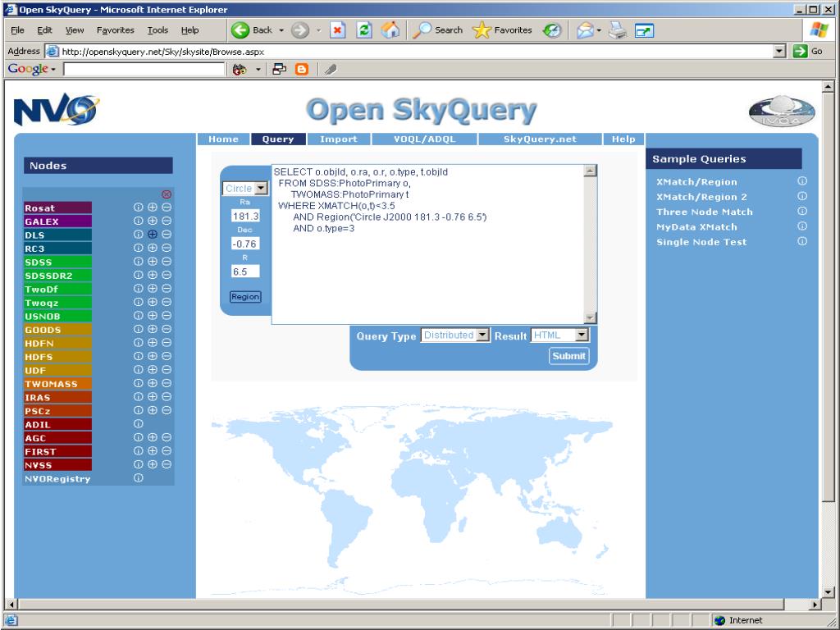
Task: Click the Print icon in toolbar
Action: 617,30
